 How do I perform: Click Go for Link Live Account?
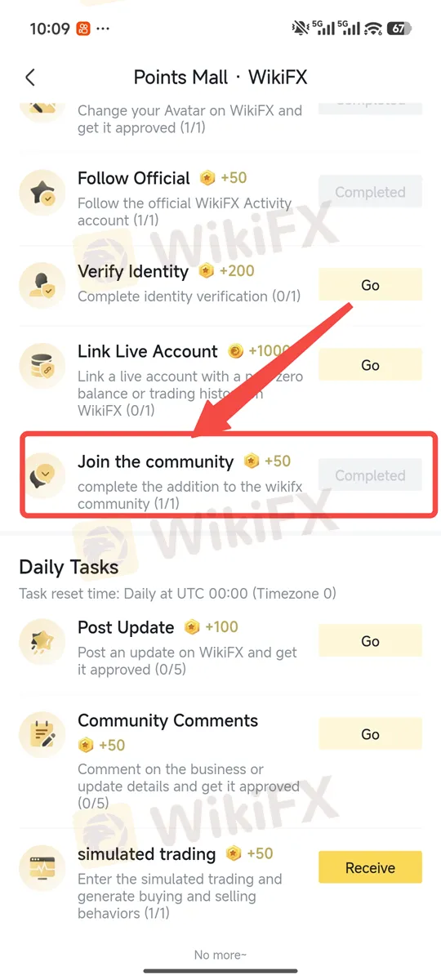(370, 365)
